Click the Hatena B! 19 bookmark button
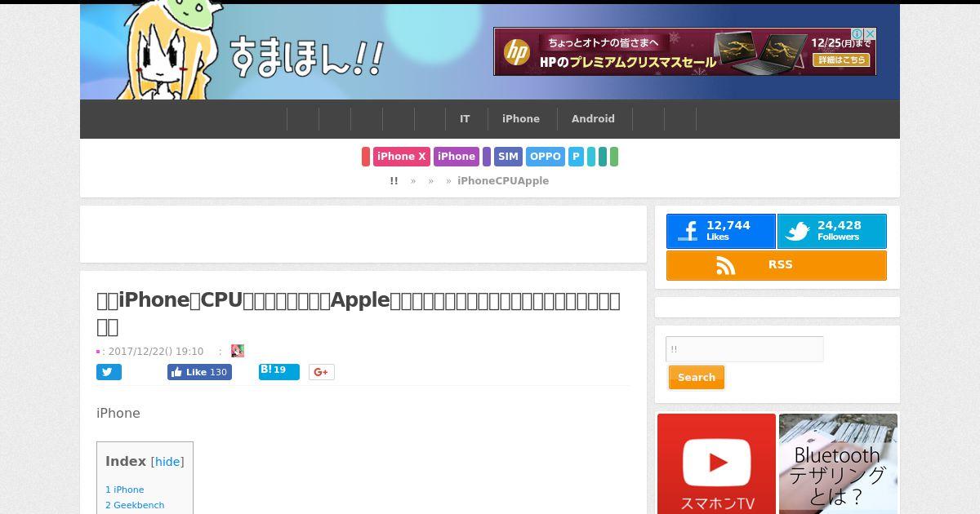This screenshot has height=514, width=980. (278, 371)
